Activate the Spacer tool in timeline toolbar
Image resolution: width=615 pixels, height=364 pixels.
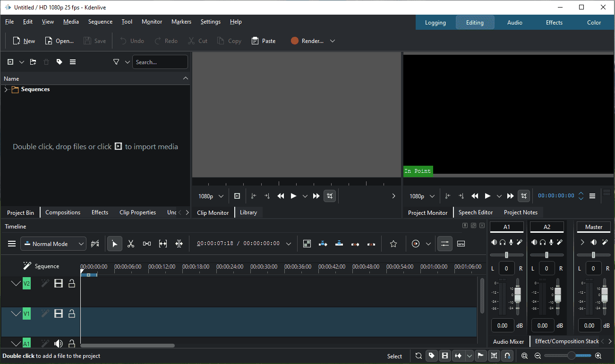tap(147, 244)
